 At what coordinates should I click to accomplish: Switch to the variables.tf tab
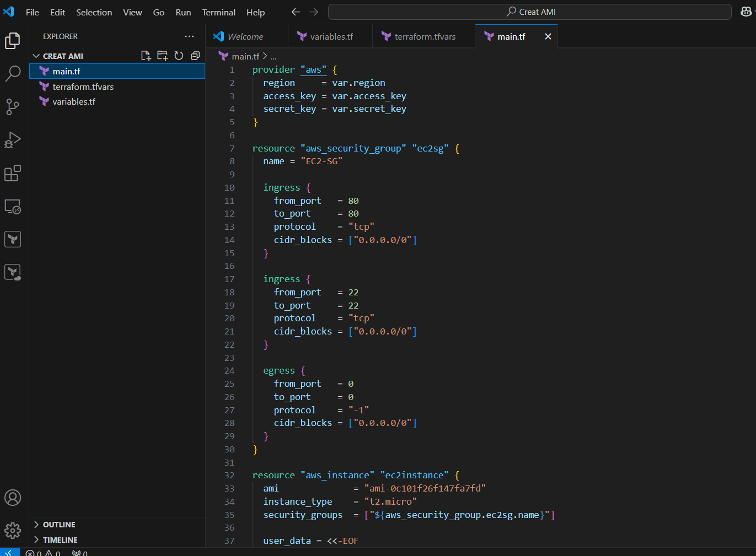(330, 36)
